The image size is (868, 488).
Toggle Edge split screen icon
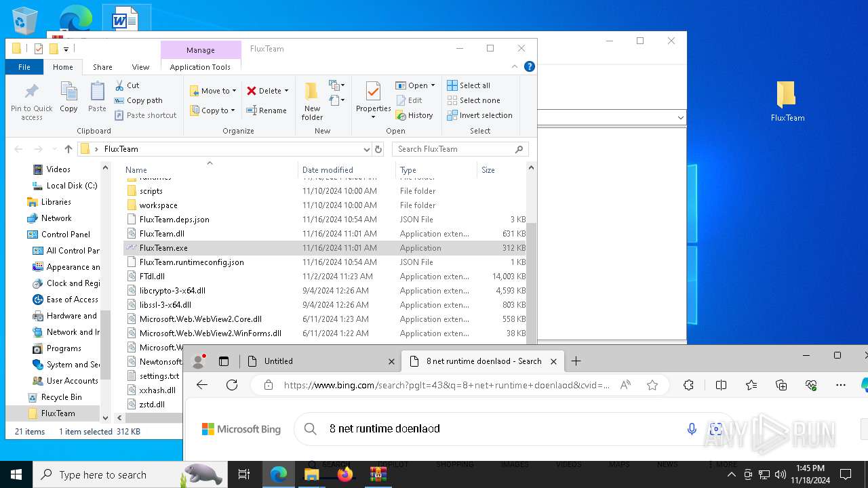(721, 385)
